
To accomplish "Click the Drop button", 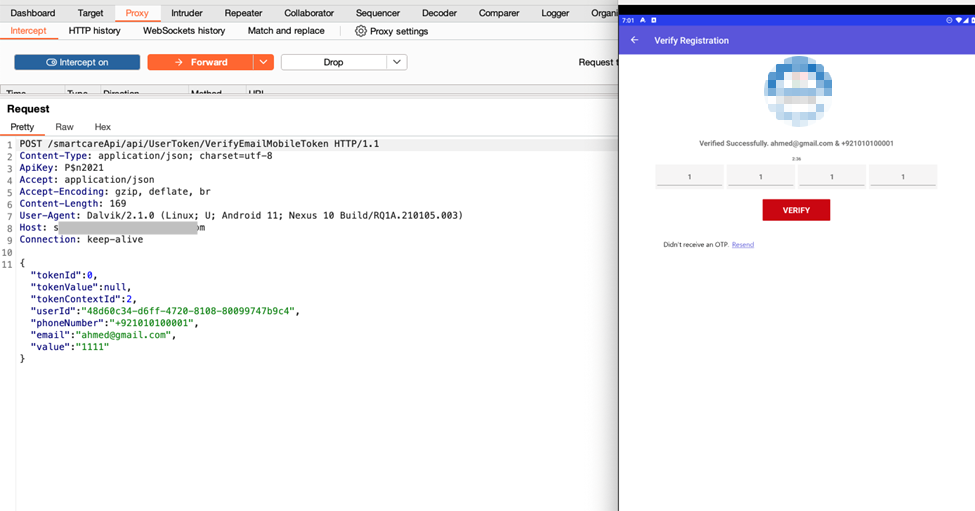I will tap(334, 62).
